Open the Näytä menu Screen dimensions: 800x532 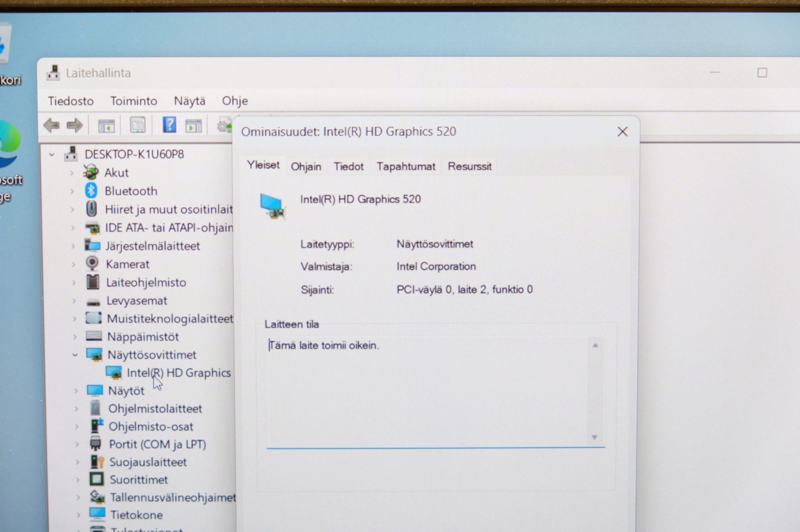(x=190, y=101)
